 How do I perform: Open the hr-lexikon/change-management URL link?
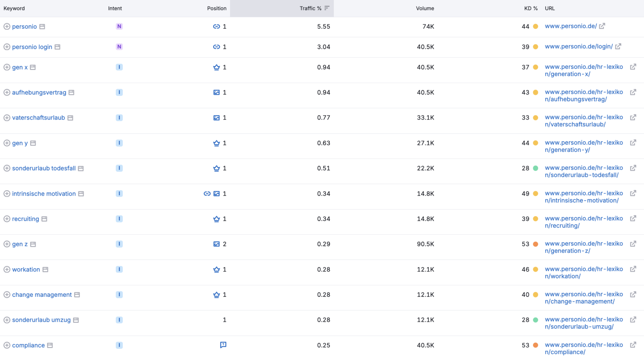pyautogui.click(x=584, y=298)
